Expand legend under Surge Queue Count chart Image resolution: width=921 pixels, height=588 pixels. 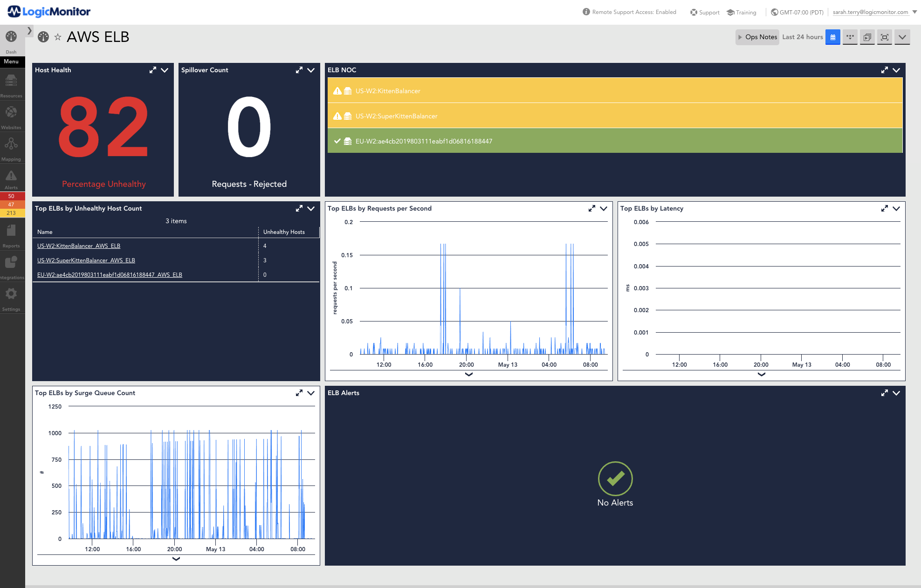176,559
